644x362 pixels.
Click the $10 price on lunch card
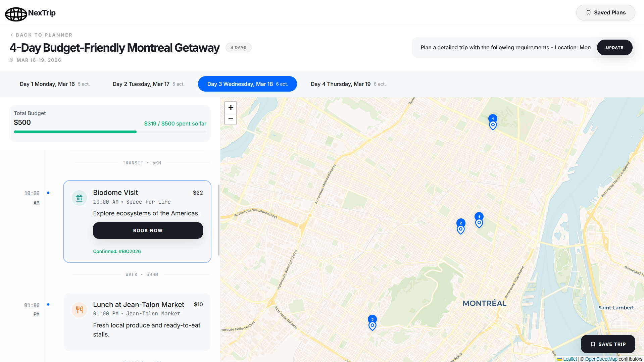click(x=198, y=305)
